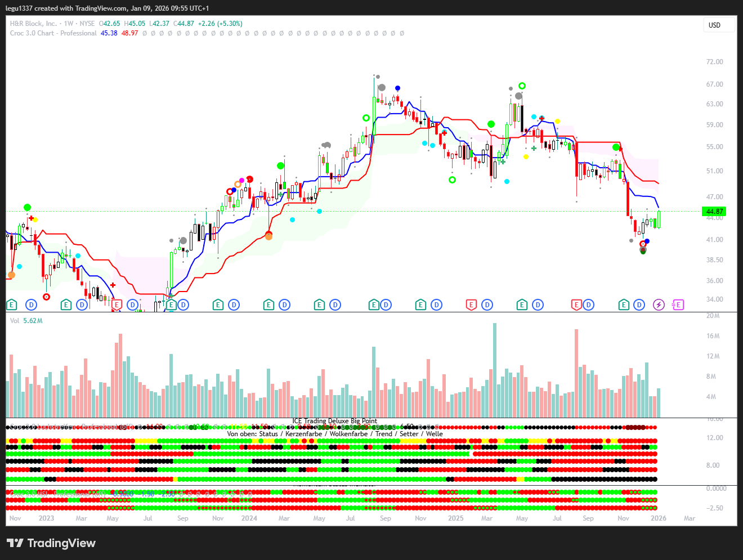Viewport: 743px width, 560px height.
Task: Click the blue 45.38 indicator value
Action: (109, 33)
